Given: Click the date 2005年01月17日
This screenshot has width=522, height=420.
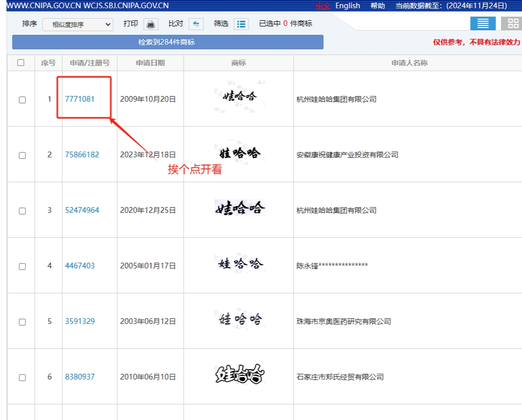Looking at the screenshot, I should [x=148, y=265].
